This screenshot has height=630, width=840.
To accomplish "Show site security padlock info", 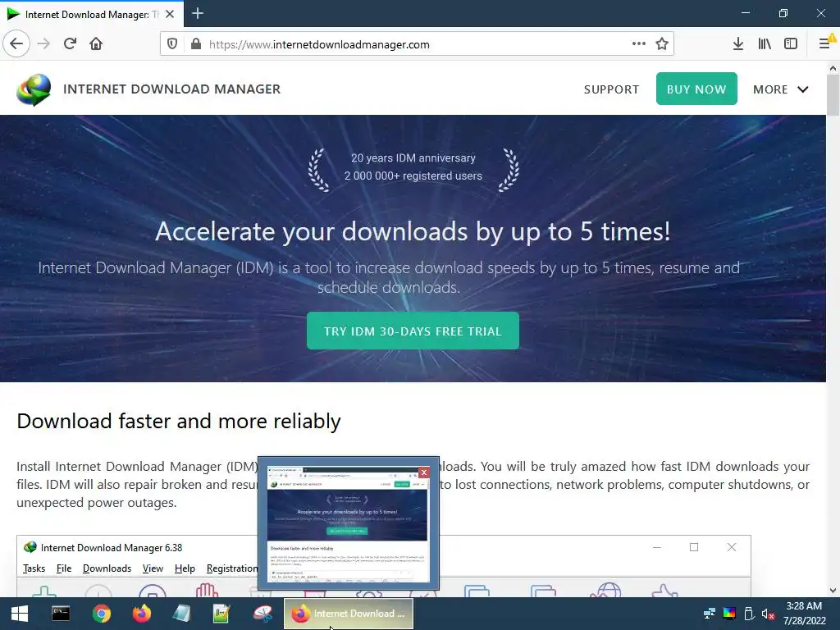I will pyautogui.click(x=196, y=44).
